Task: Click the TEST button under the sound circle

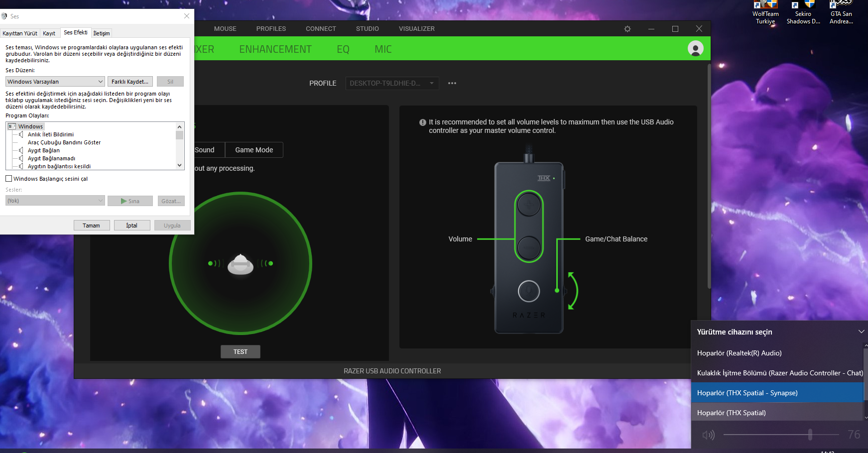Action: (x=241, y=352)
